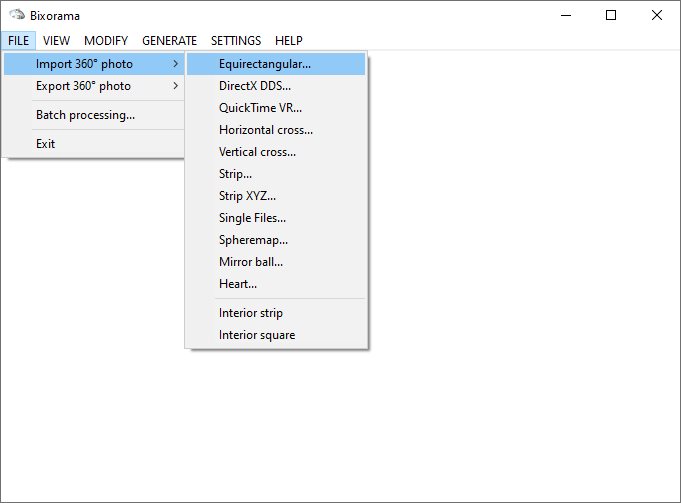Viewport: 681px width, 503px height.
Task: Import a Horizontal cross image
Action: pos(266,130)
